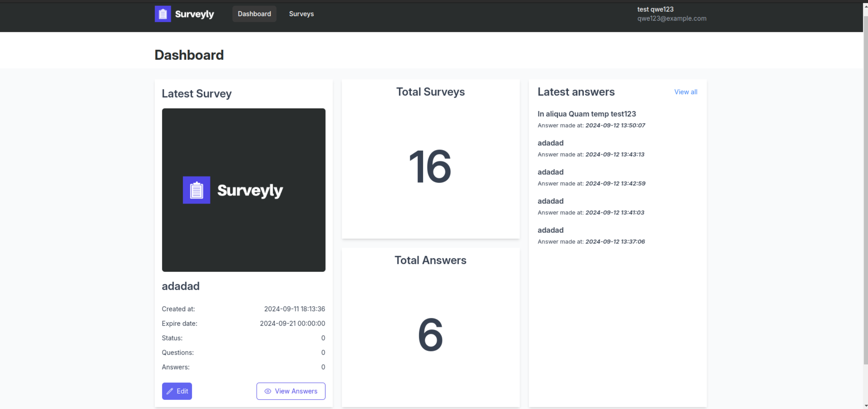The height and width of the screenshot is (409, 868).
Task: Open the test qwe123 user menu
Action: [x=672, y=14]
